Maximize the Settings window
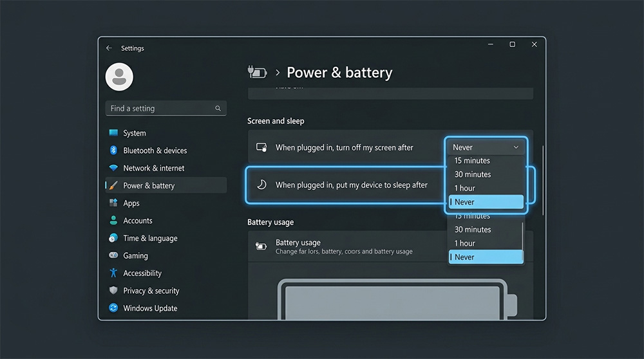Viewport: 644px width, 359px height. pyautogui.click(x=512, y=44)
